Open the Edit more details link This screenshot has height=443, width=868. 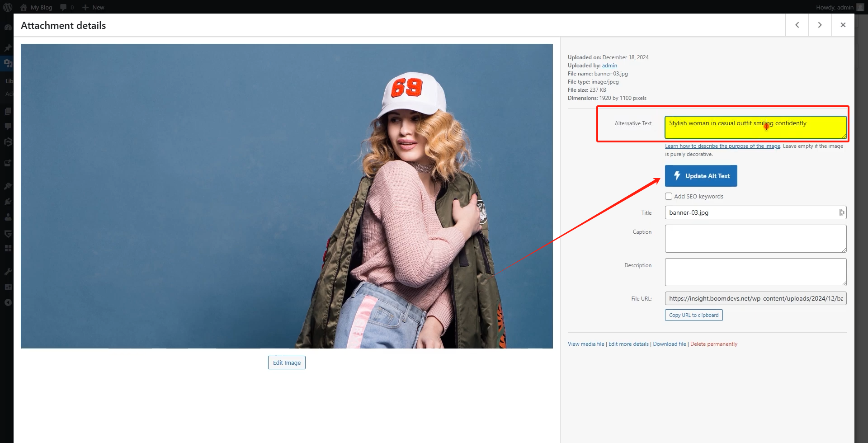click(628, 344)
